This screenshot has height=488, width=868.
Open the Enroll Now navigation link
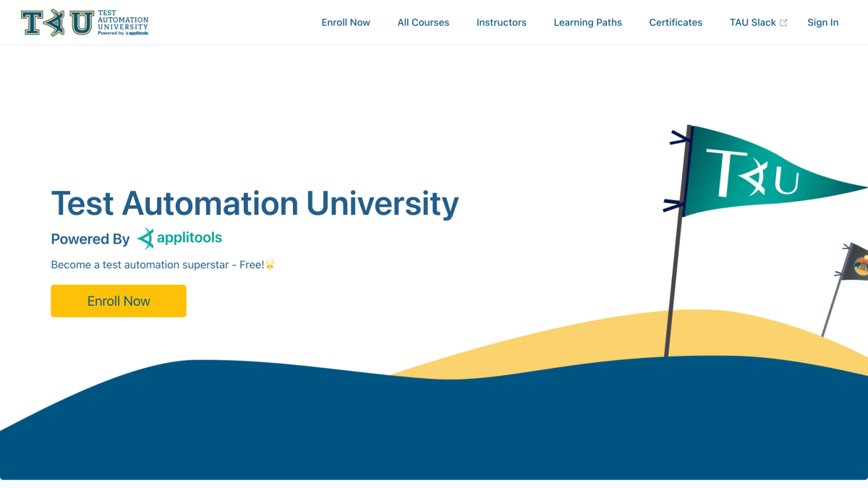[x=346, y=22]
